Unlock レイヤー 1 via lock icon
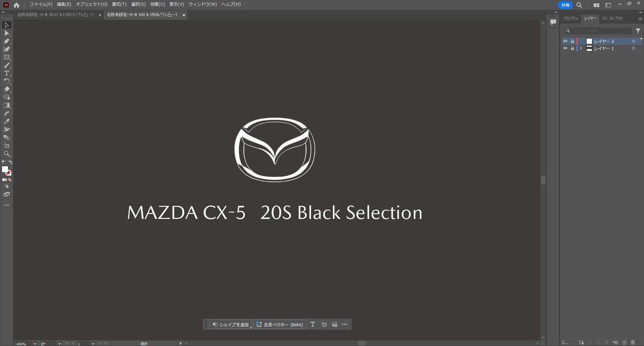644x346 pixels. tap(572, 48)
